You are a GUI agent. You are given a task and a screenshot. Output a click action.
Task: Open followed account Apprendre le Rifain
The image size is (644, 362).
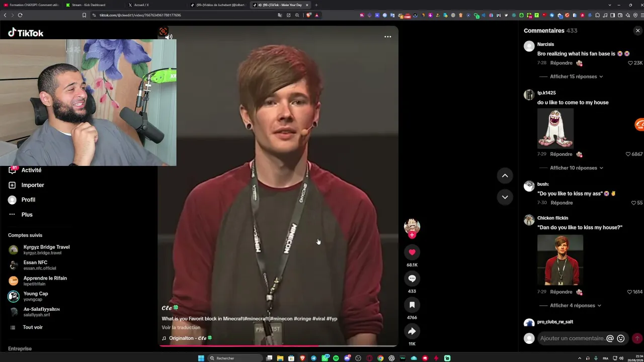pyautogui.click(x=38, y=281)
